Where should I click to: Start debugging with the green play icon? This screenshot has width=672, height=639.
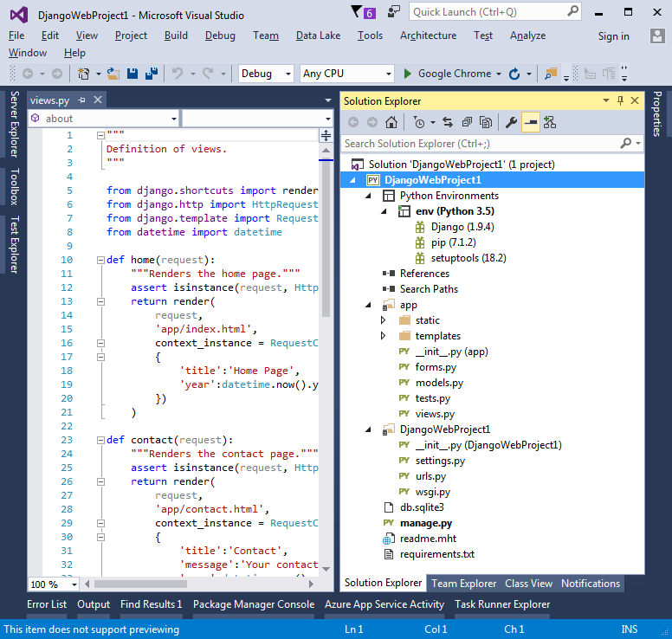pos(408,74)
